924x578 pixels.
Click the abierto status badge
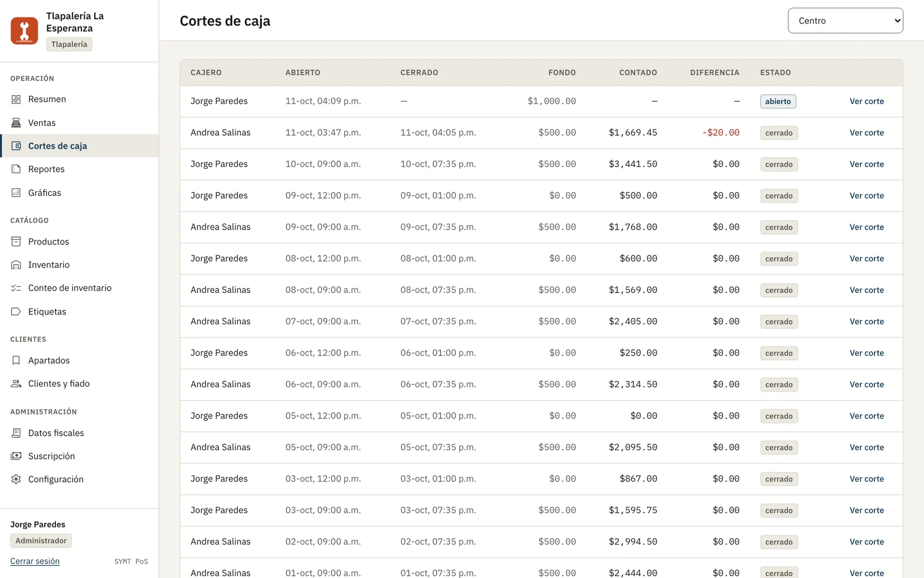778,102
